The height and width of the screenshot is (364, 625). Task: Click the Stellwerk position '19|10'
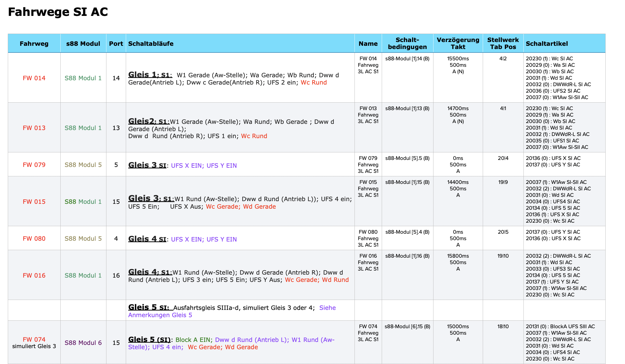(x=503, y=256)
